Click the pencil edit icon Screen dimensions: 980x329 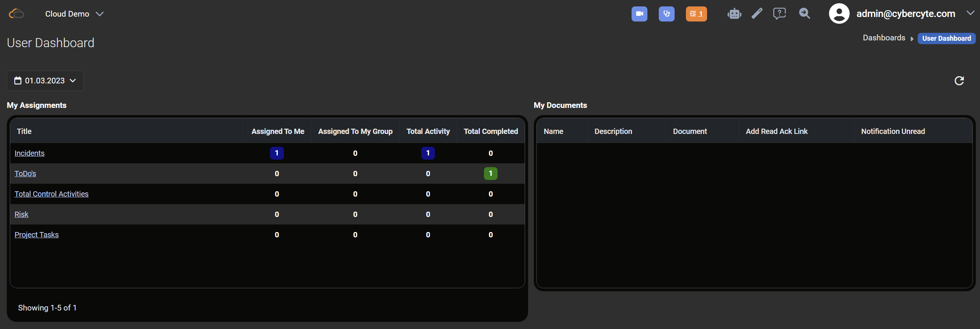point(757,14)
